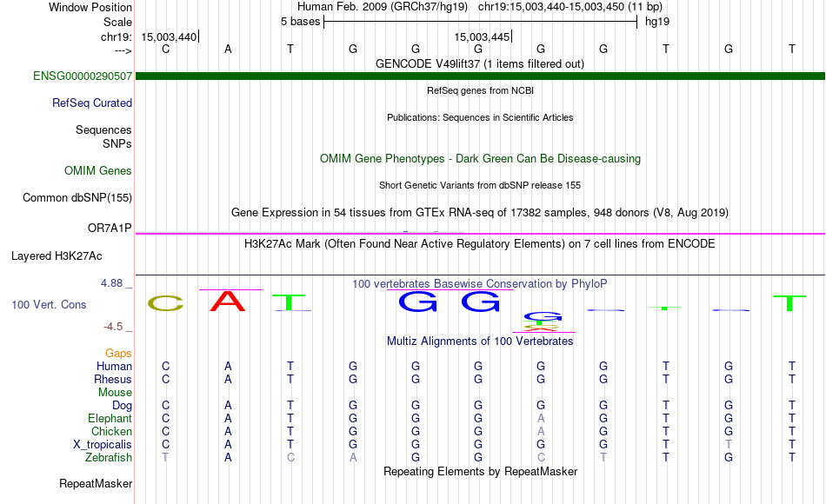This screenshot has width=826, height=504.
Task: Open the RefSeq Curated track label
Action: [x=91, y=103]
